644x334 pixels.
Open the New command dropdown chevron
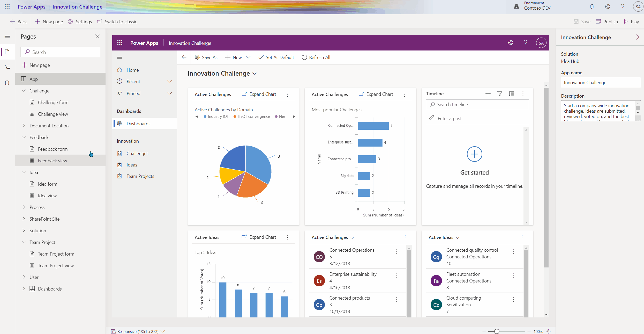pos(248,57)
